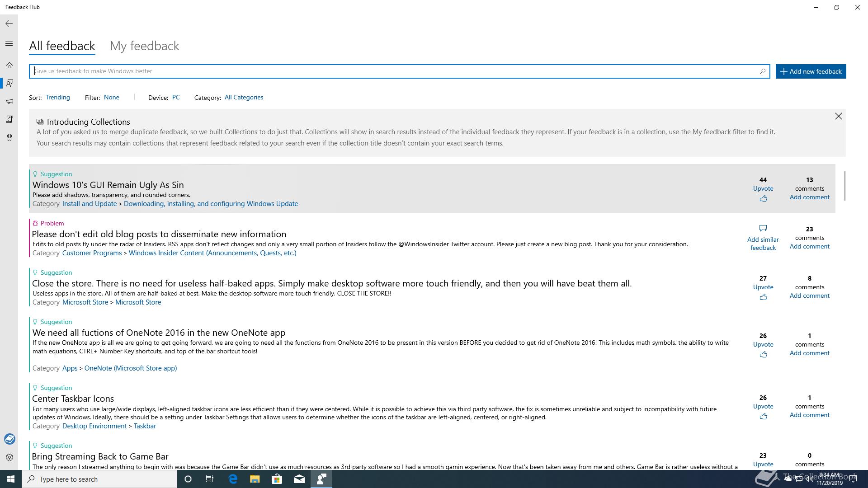This screenshot has width=868, height=488.
Task: Click the Add new feedback button
Action: coord(811,71)
